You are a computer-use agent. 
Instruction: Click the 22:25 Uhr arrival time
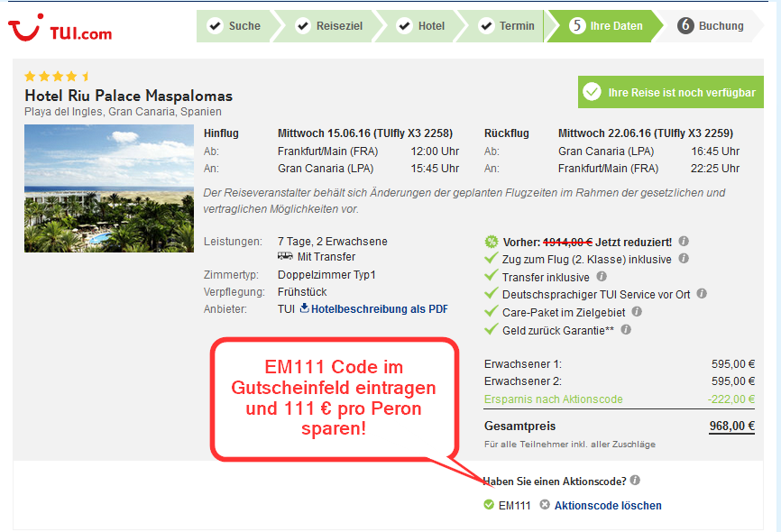click(715, 169)
